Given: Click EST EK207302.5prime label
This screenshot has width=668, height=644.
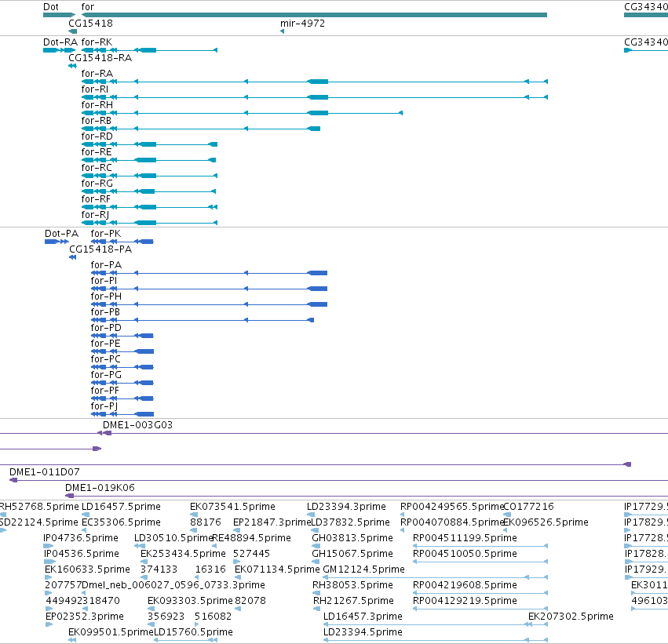Looking at the screenshot, I should 571,617.
